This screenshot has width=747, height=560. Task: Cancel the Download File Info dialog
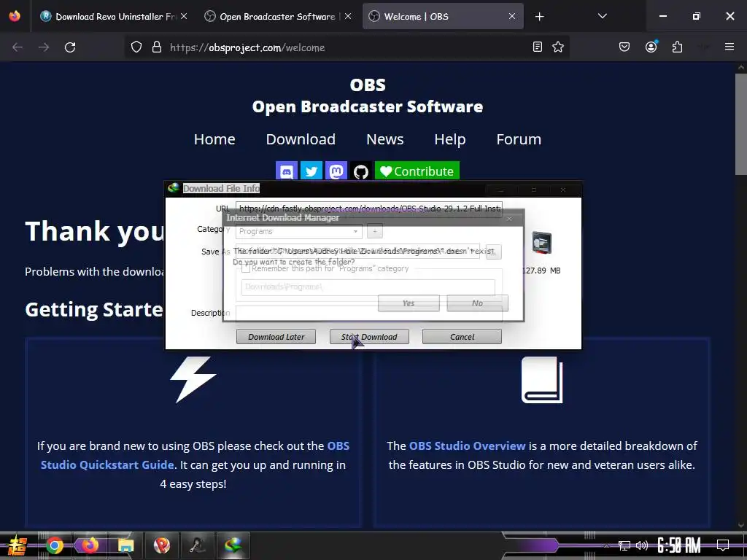(462, 337)
